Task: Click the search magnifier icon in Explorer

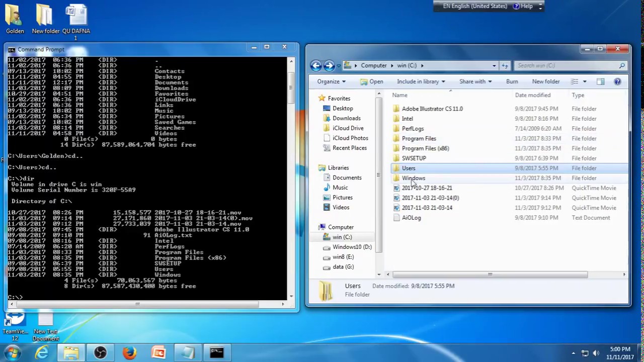Action: (622, 65)
